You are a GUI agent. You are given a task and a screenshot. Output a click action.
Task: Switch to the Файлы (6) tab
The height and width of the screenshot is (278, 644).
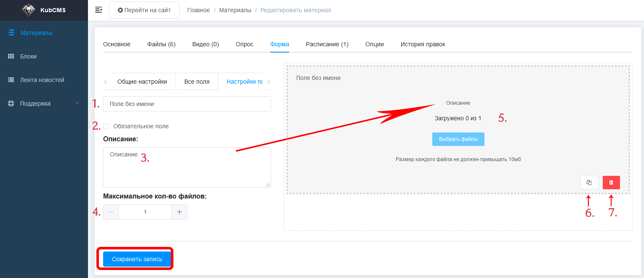pos(161,44)
